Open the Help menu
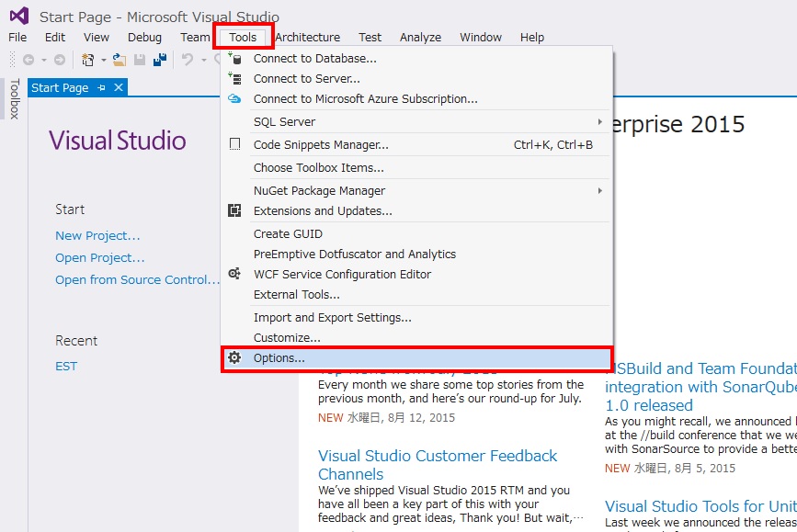Viewport: 797px width, 532px height. (x=531, y=37)
